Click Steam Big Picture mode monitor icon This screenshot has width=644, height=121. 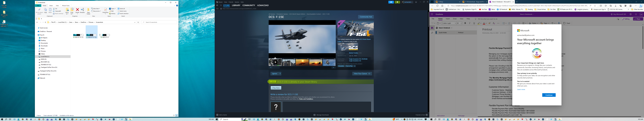(x=416, y=2)
